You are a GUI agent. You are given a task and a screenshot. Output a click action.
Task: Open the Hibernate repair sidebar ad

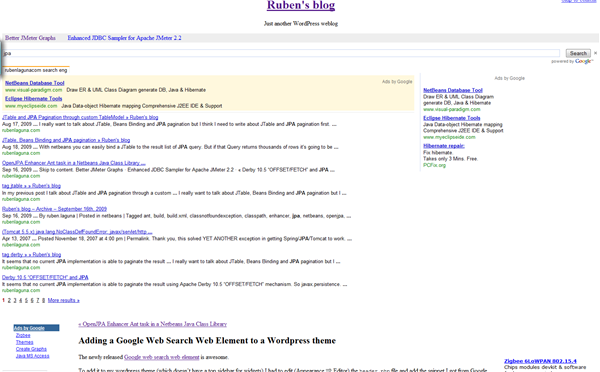point(444,146)
